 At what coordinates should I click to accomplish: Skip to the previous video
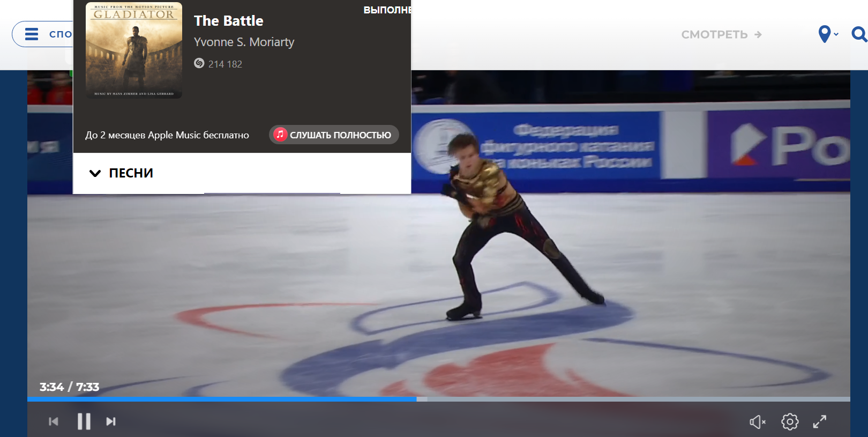click(54, 421)
